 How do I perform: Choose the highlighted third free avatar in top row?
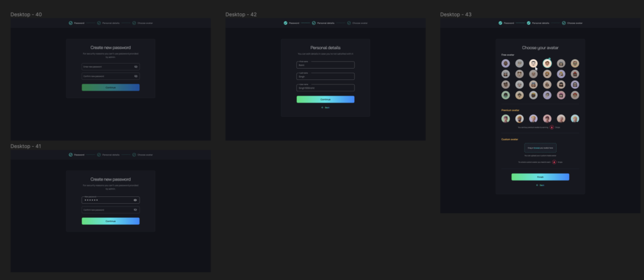[x=533, y=64]
